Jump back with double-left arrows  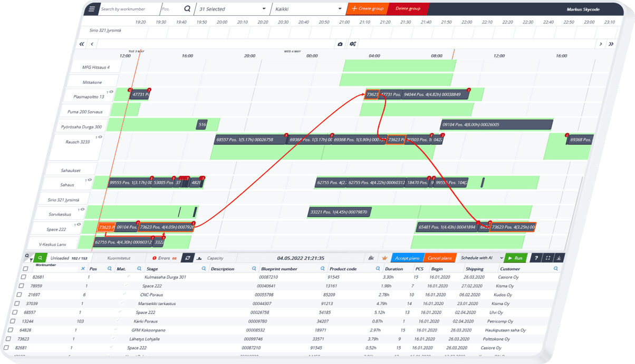pos(82,44)
